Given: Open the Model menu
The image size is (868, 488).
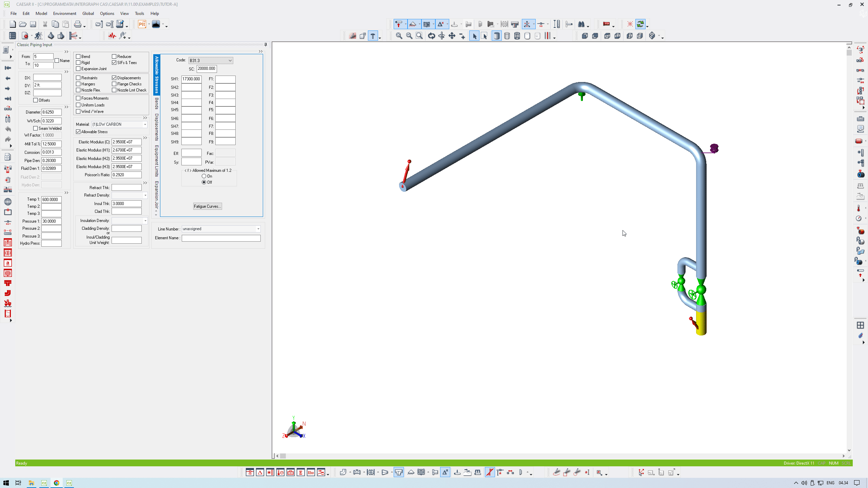Looking at the screenshot, I should tap(41, 14).
